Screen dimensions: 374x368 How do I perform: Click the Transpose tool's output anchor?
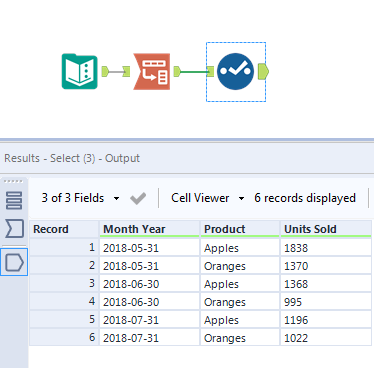pyautogui.click(x=177, y=71)
